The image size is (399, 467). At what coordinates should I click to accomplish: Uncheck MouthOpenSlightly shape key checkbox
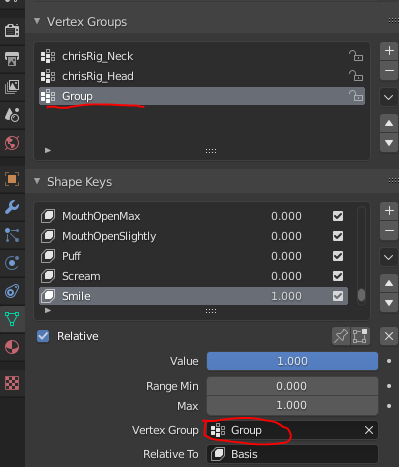click(338, 236)
